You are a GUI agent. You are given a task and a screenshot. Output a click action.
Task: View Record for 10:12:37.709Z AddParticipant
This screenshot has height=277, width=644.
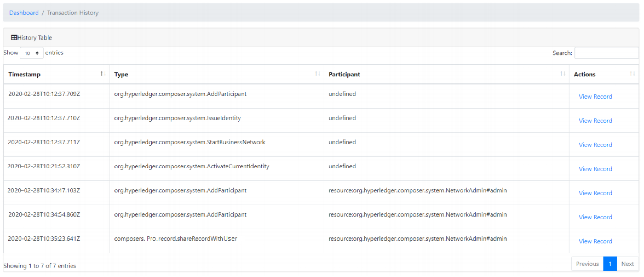tap(595, 97)
